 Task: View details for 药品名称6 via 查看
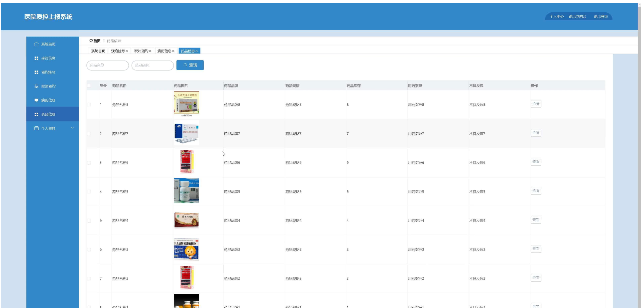[536, 162]
